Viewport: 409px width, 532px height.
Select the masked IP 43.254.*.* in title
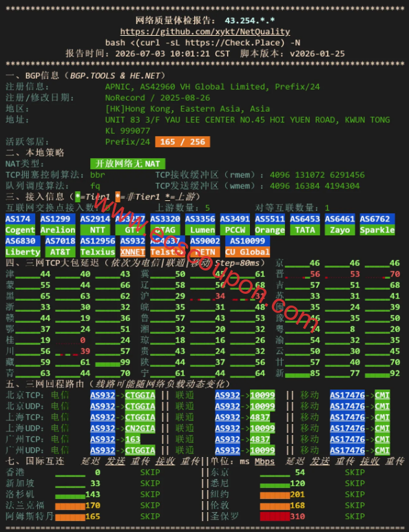(250, 21)
